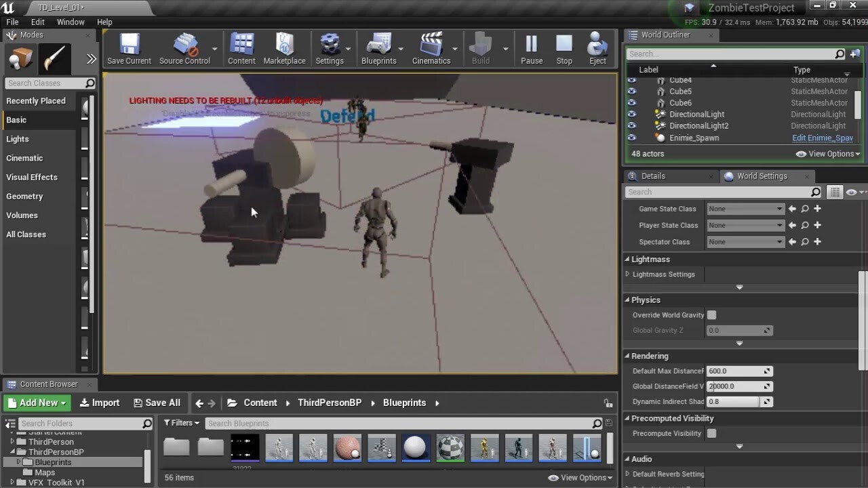
Task: Open the Filters dropdown in Content Browser
Action: (x=181, y=423)
